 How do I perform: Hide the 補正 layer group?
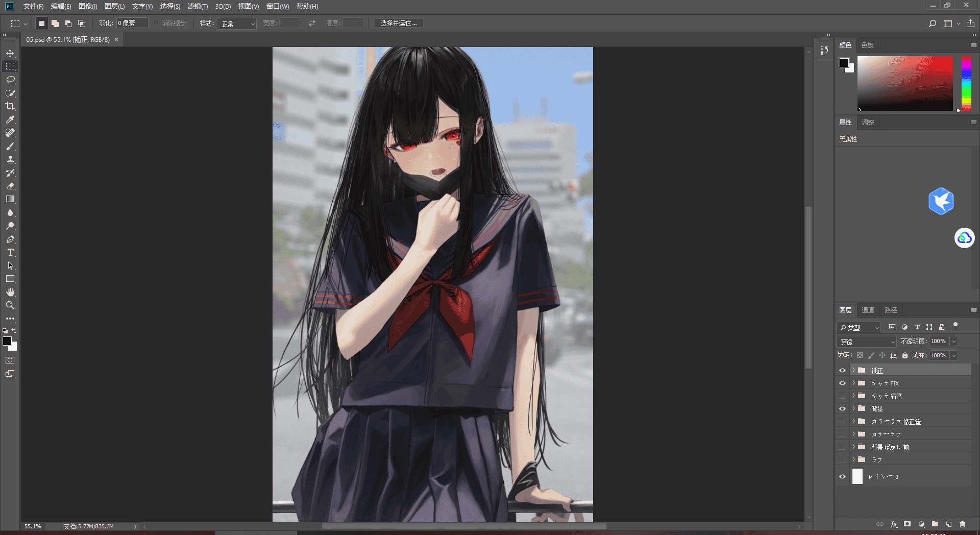pyautogui.click(x=842, y=370)
